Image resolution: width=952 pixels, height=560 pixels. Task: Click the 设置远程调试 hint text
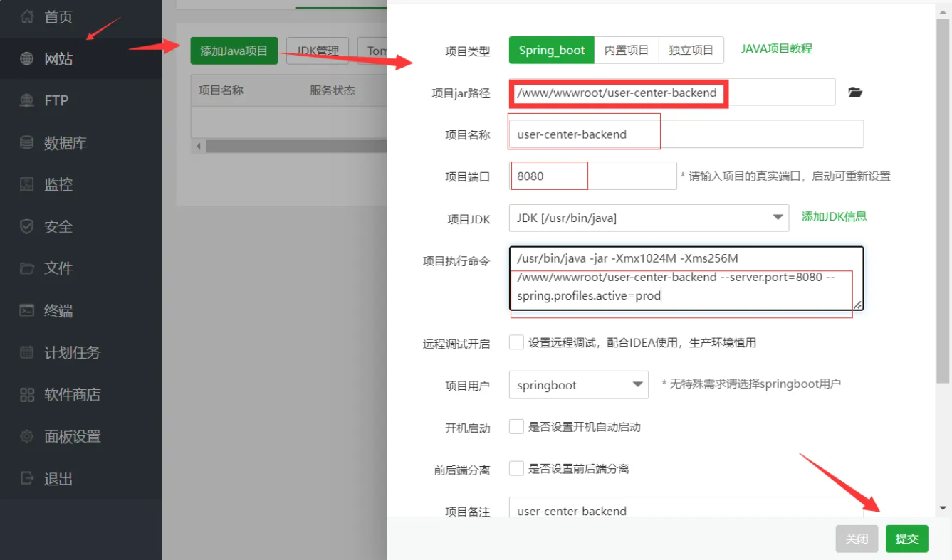pyautogui.click(x=642, y=342)
